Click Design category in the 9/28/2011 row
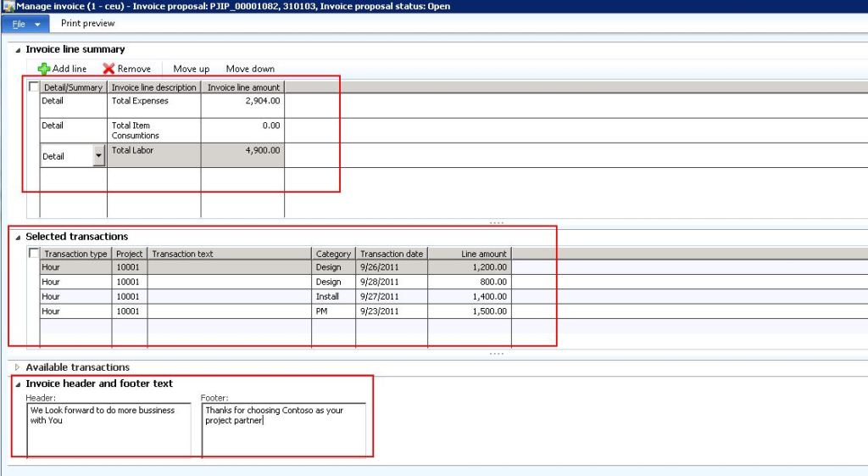Image resolution: width=868 pixels, height=476 pixels. (x=333, y=282)
